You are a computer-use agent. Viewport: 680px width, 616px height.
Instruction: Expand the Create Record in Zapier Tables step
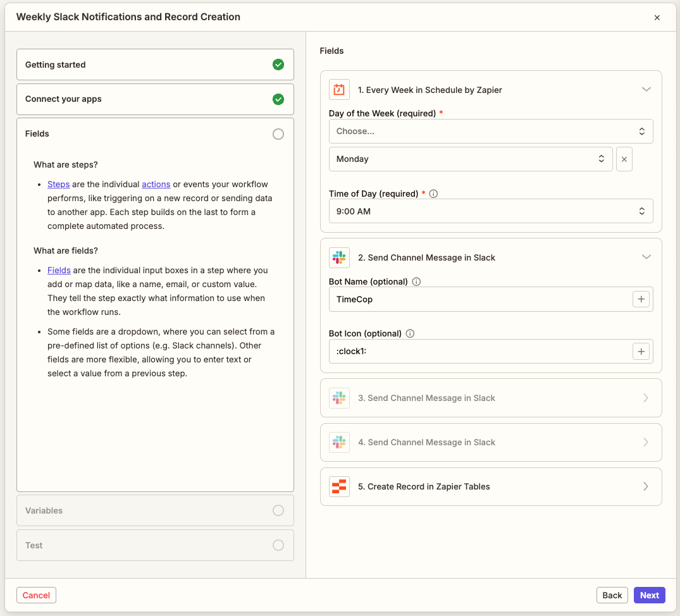pos(646,486)
